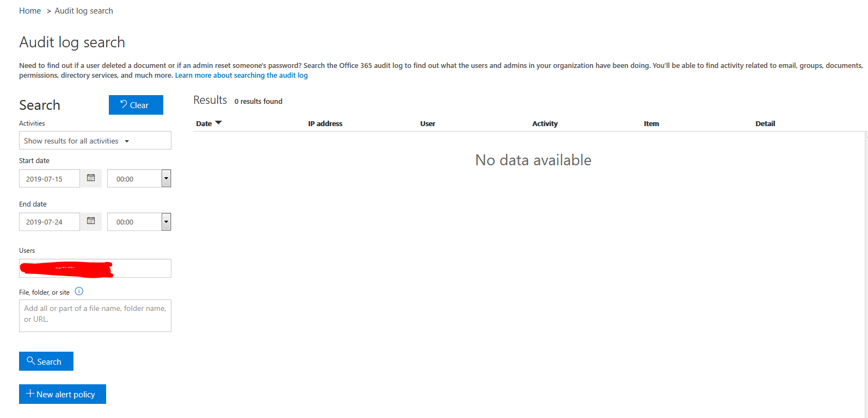The height and width of the screenshot is (418, 868).
Task: Click the info icon beside File, folder, or site
Action: 79,291
